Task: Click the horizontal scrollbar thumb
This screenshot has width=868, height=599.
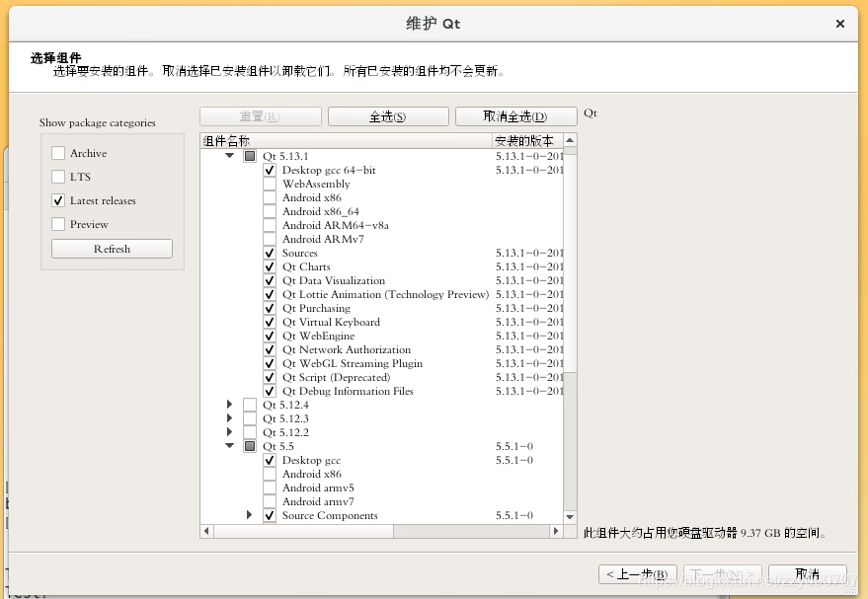Action: click(x=303, y=531)
